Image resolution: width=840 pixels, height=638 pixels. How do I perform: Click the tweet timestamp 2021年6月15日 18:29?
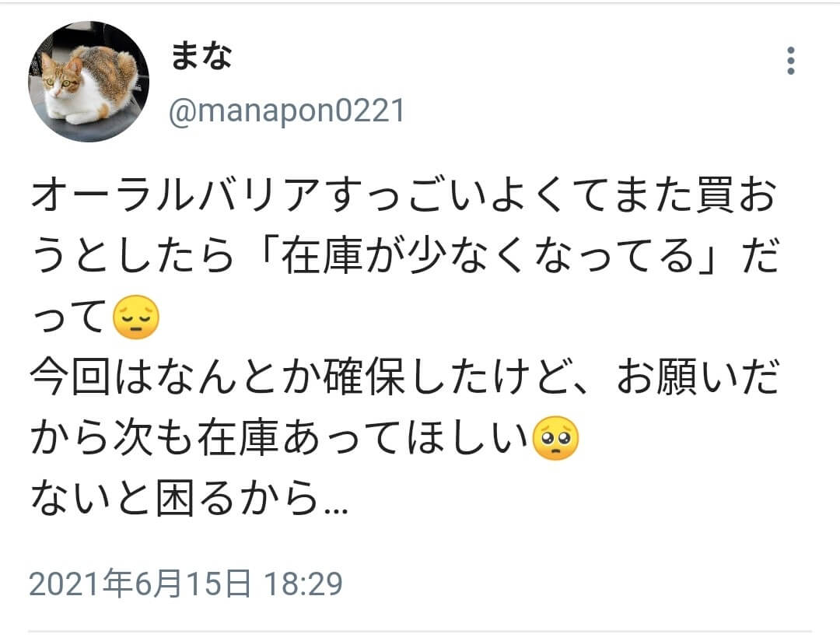click(186, 584)
